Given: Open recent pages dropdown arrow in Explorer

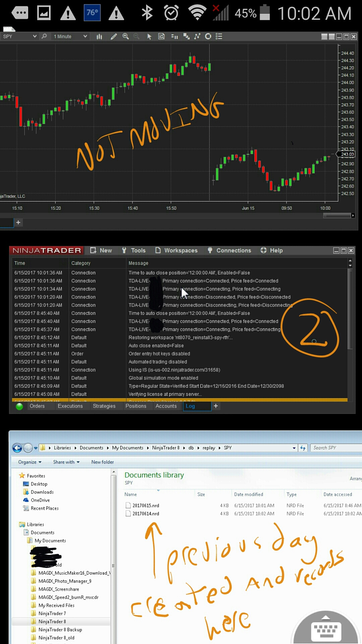Looking at the screenshot, I should pos(36,448).
